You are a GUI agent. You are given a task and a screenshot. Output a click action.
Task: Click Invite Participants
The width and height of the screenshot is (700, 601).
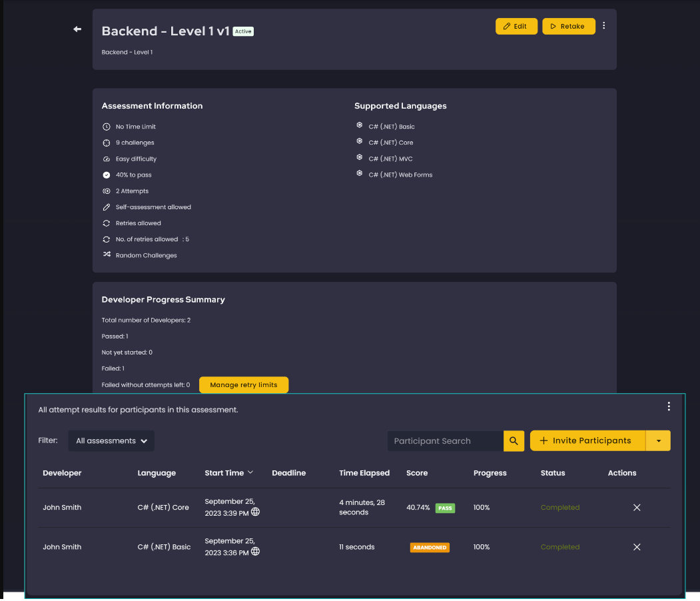tap(587, 440)
